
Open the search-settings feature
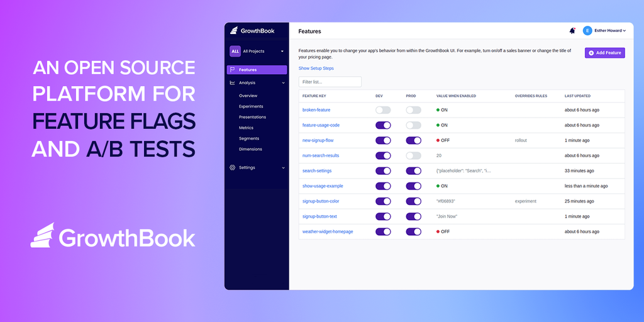pyautogui.click(x=317, y=171)
